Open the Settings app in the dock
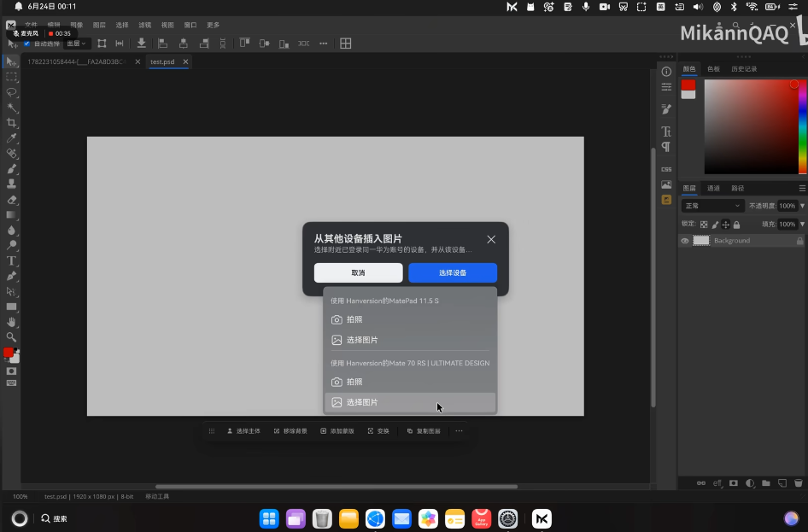 (x=507, y=518)
